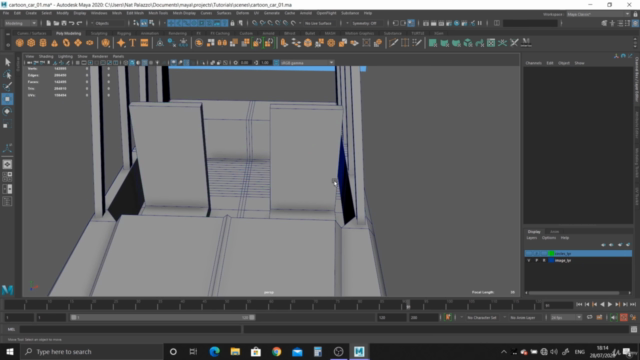Image resolution: width=640 pixels, height=360 pixels.
Task: Click the New scene icon
Action: [x=48, y=23]
